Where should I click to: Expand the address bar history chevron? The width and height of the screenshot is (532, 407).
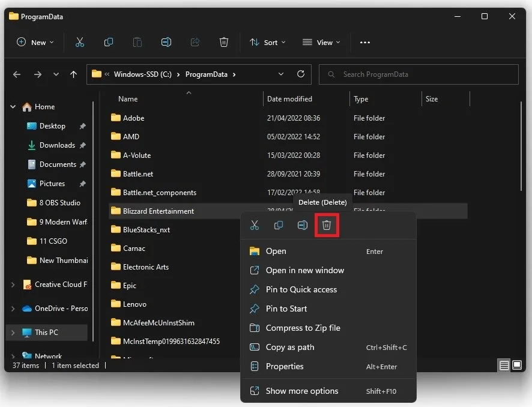281,74
